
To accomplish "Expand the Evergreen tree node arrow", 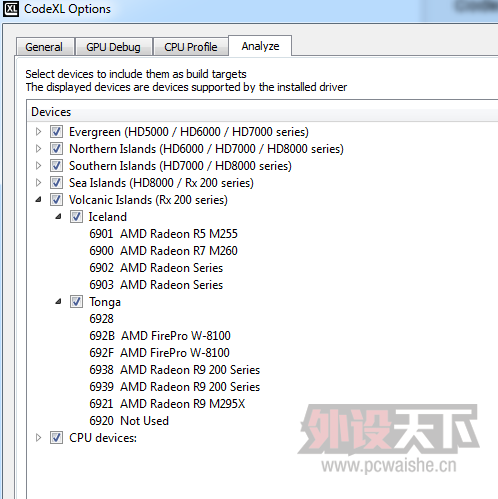I will pyautogui.click(x=38, y=132).
